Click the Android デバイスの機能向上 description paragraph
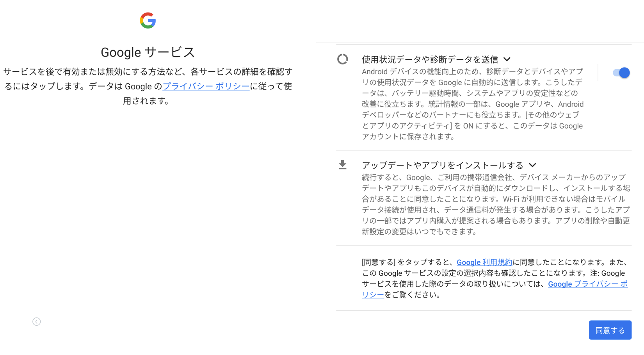The width and height of the screenshot is (644, 355). click(x=473, y=104)
